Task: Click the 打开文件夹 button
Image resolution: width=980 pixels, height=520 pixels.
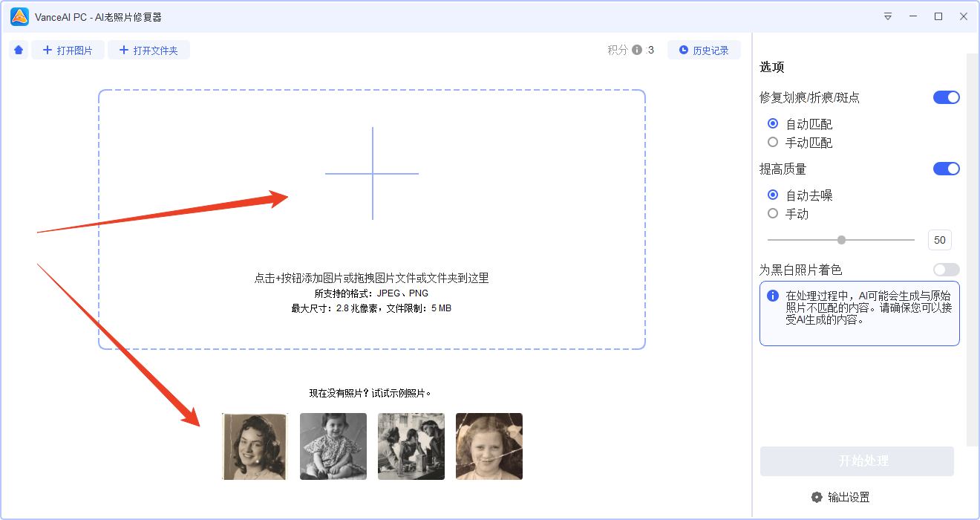Action: [x=148, y=49]
